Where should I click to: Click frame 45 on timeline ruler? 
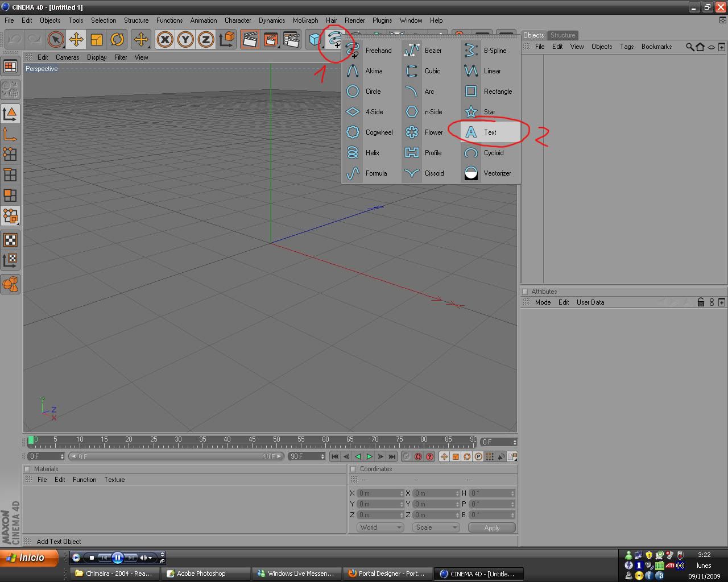click(x=252, y=439)
